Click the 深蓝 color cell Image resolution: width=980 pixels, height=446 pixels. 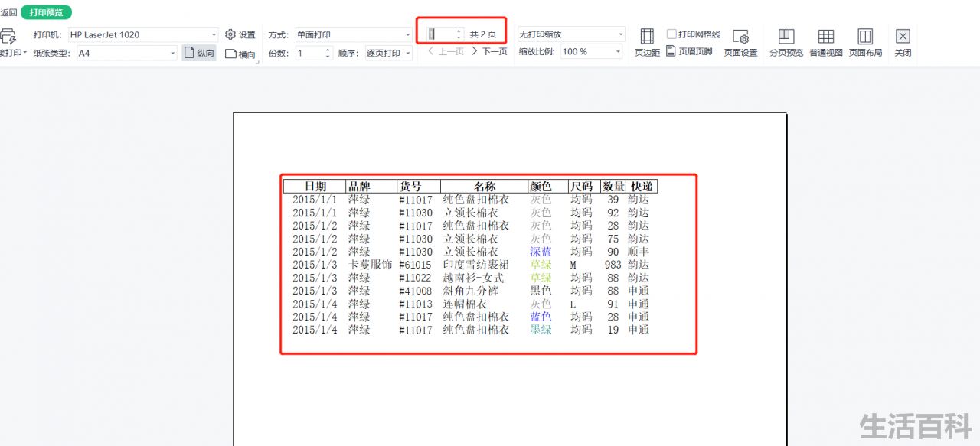pos(541,252)
